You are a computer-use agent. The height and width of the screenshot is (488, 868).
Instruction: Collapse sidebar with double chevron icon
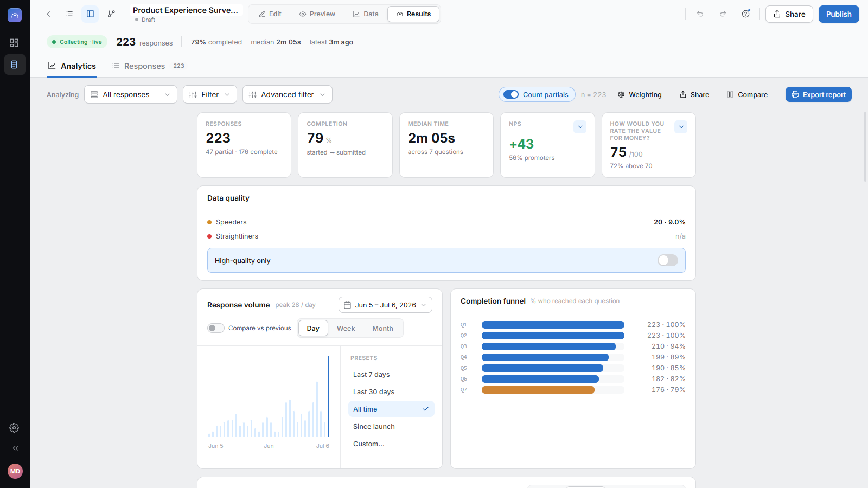coord(15,448)
